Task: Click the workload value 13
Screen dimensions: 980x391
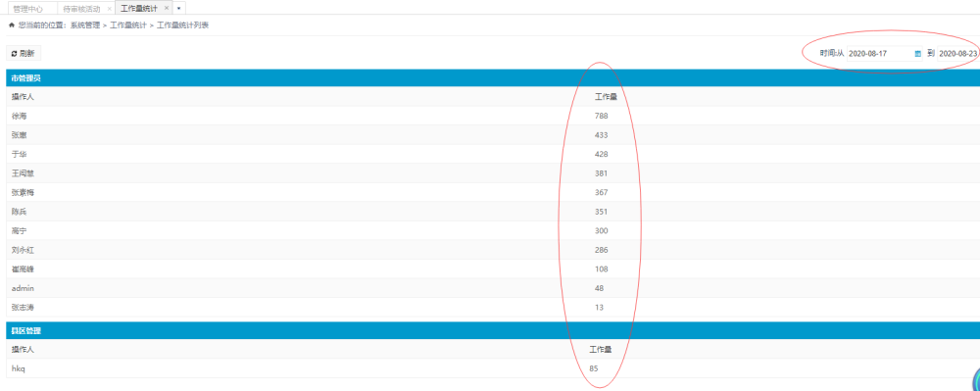Action: (600, 308)
